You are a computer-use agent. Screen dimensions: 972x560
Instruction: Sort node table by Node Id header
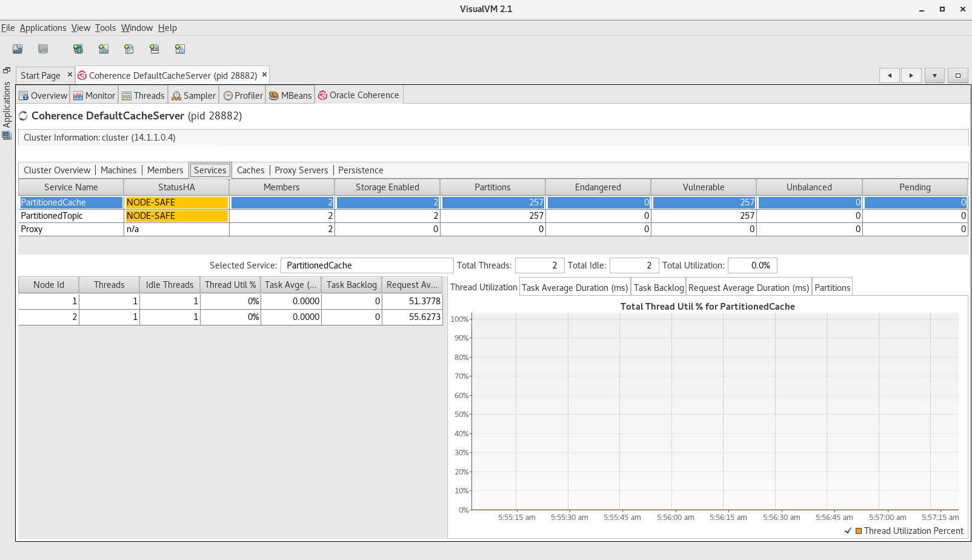pyautogui.click(x=48, y=285)
